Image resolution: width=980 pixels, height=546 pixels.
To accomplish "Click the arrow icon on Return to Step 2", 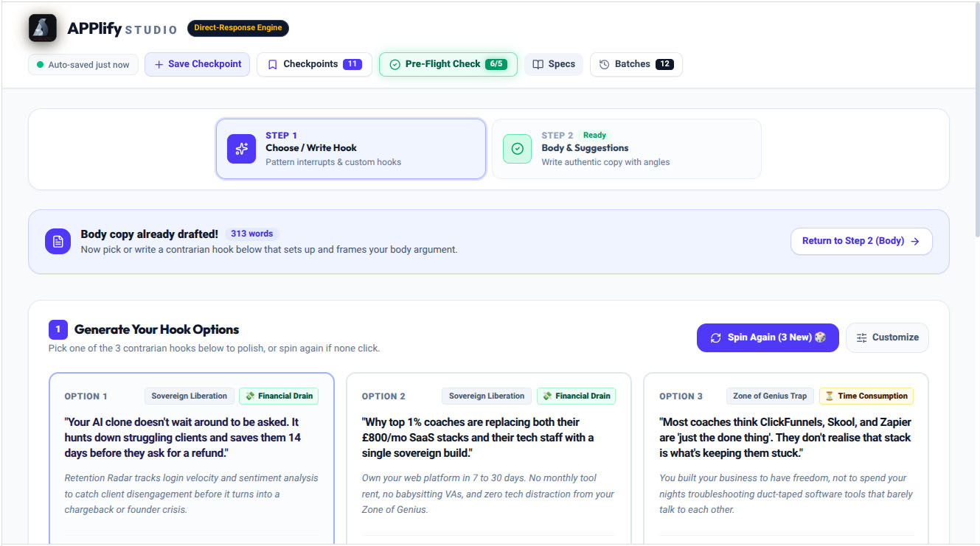I will click(x=915, y=241).
